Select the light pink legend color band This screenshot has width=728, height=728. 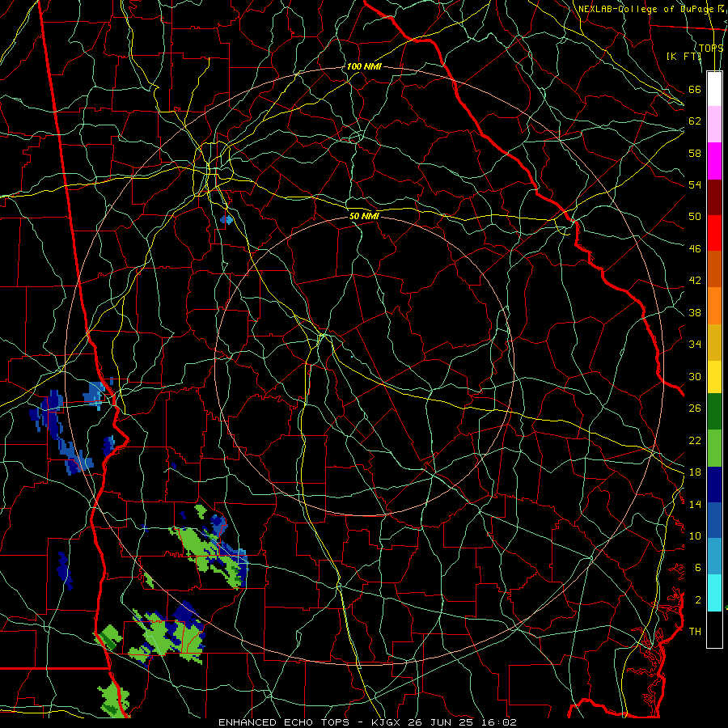[714, 124]
